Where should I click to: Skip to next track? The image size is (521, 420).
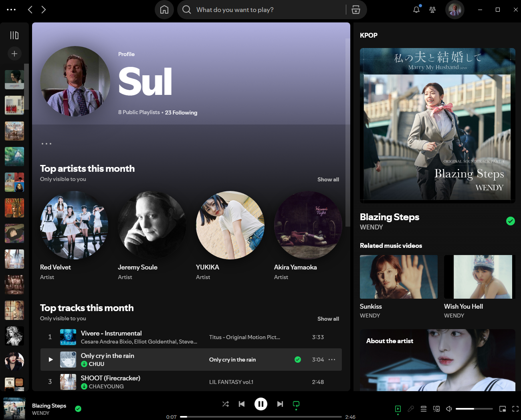click(x=280, y=404)
